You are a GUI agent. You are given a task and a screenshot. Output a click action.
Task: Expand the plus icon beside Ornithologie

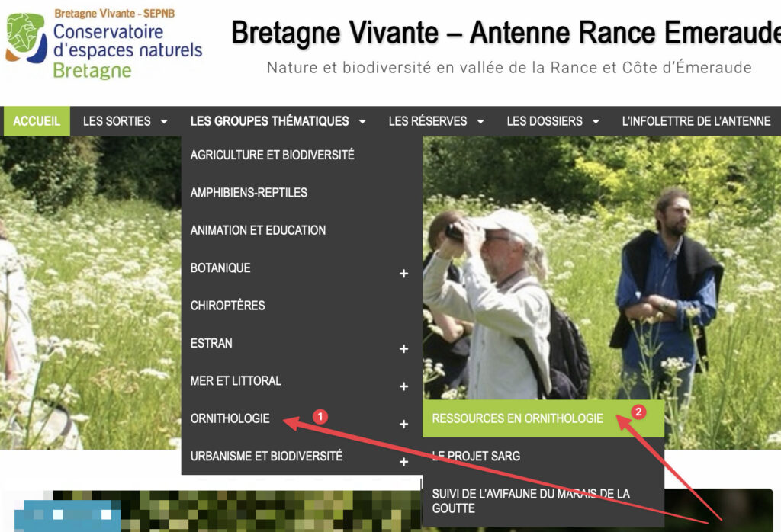coord(404,424)
